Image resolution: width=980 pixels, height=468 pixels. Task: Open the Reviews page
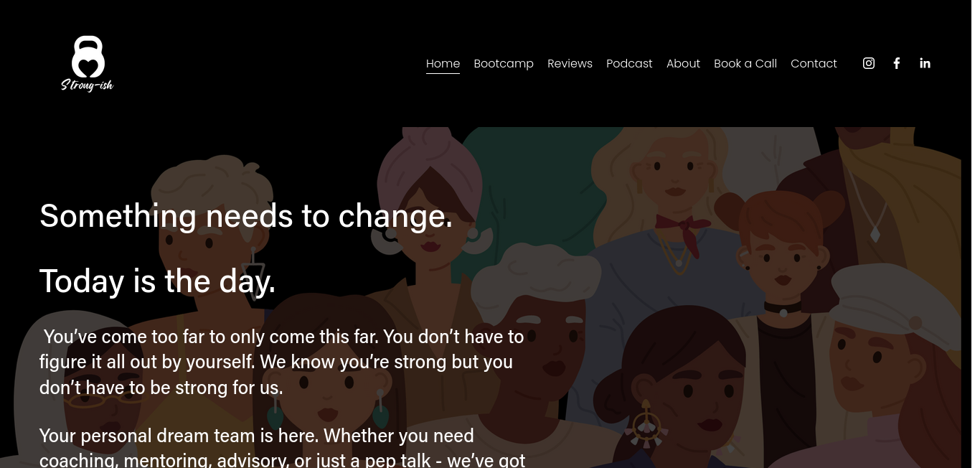(x=570, y=63)
